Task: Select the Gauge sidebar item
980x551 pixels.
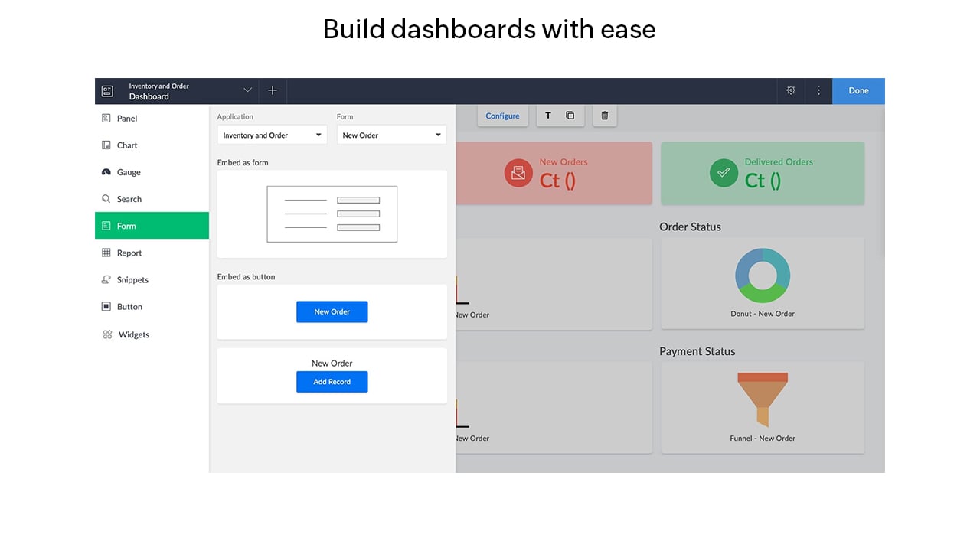Action: click(129, 172)
